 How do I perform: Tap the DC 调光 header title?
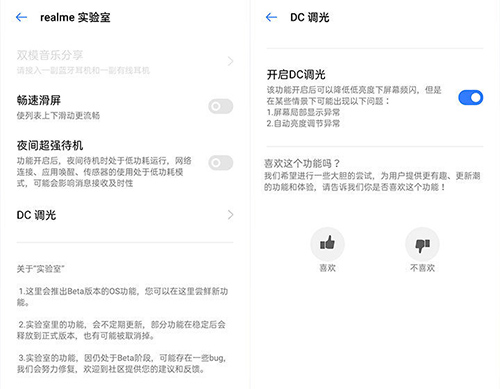tap(310, 17)
